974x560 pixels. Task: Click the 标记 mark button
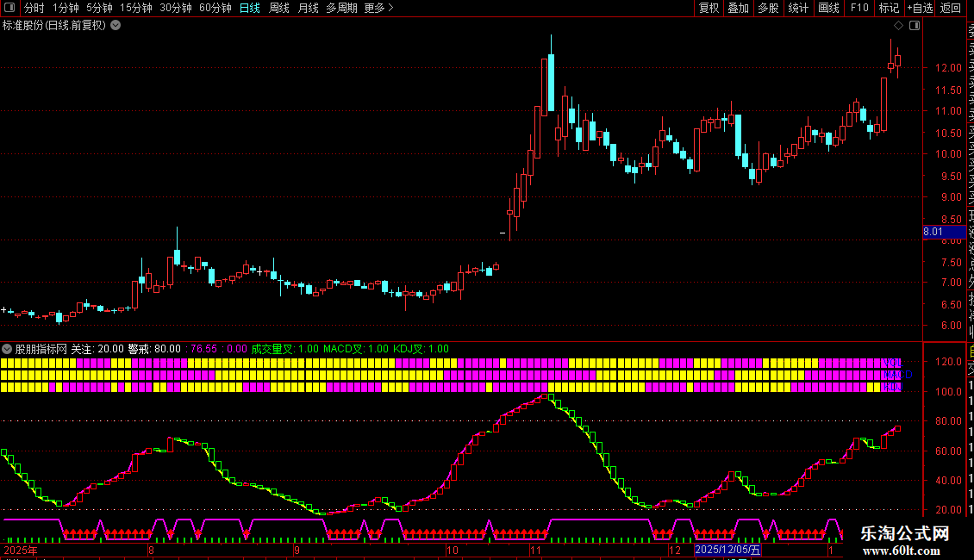[x=889, y=8]
